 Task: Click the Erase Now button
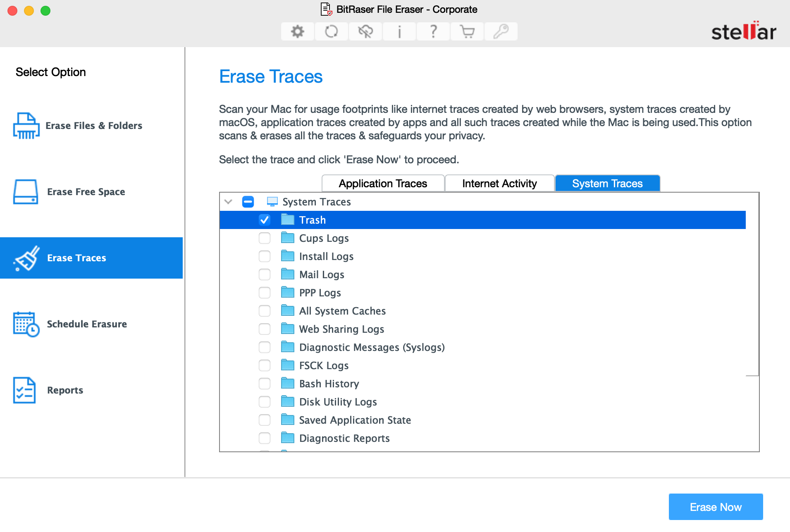click(x=716, y=507)
